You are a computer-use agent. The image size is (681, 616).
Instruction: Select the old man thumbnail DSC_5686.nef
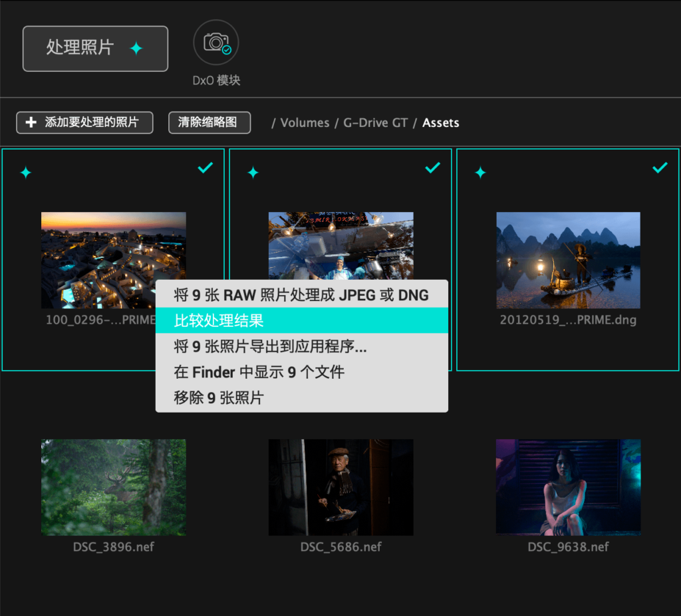point(341,487)
